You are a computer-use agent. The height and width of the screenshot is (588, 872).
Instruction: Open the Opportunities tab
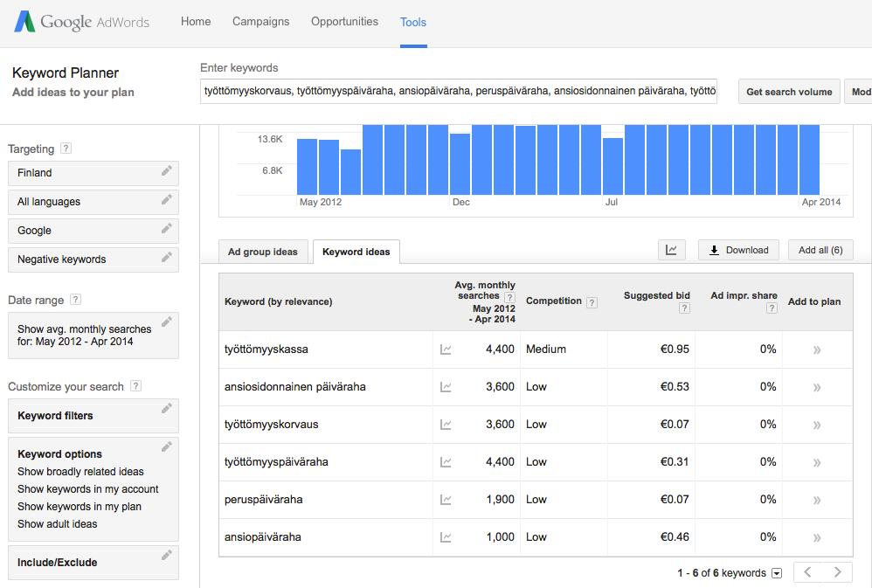344,21
